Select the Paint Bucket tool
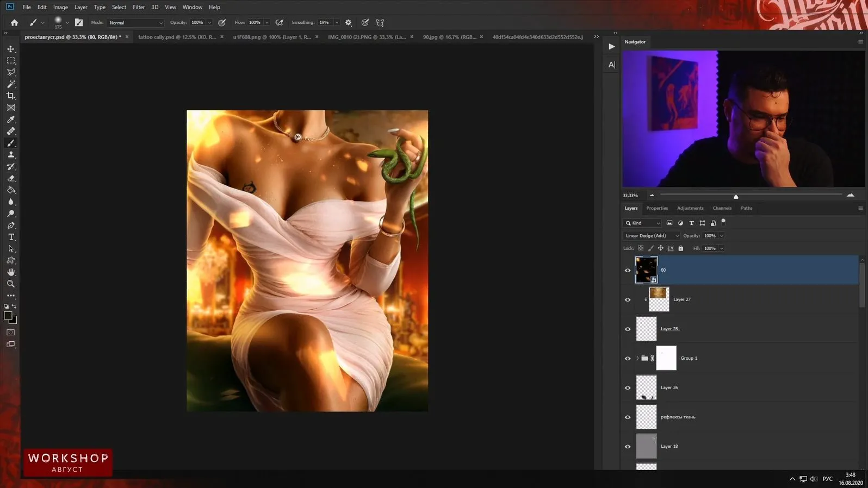Screen dimensions: 868x488 11,190
